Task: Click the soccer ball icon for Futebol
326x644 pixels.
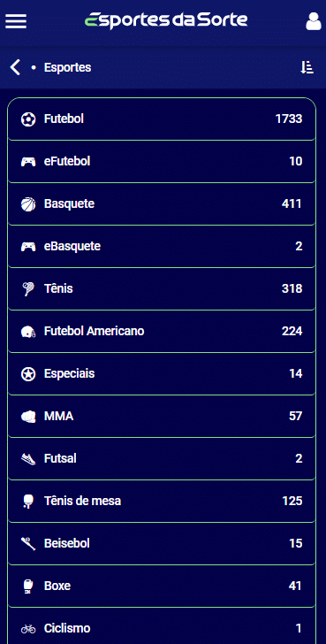Action: (x=28, y=119)
